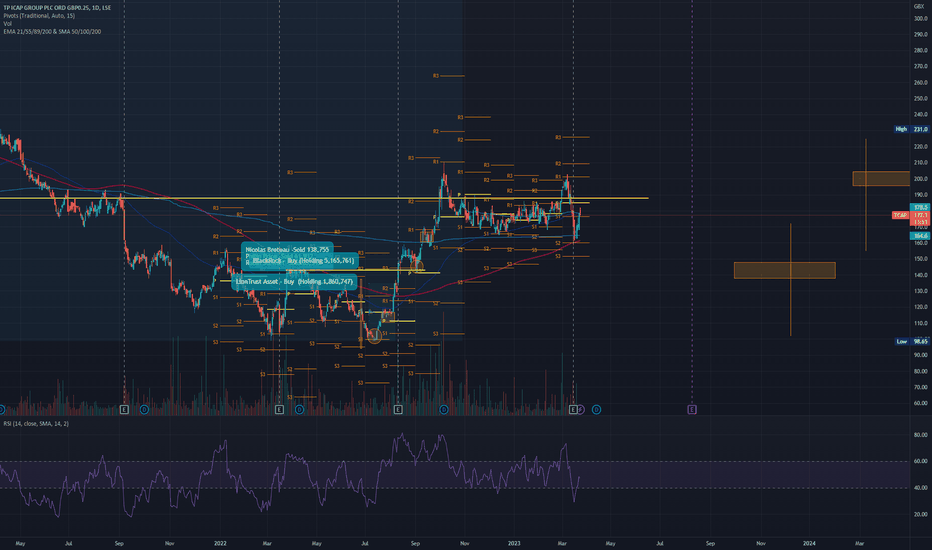Image resolution: width=932 pixels, height=550 pixels.
Task: Click the 300.0 level on price axis
Action: click(x=921, y=18)
